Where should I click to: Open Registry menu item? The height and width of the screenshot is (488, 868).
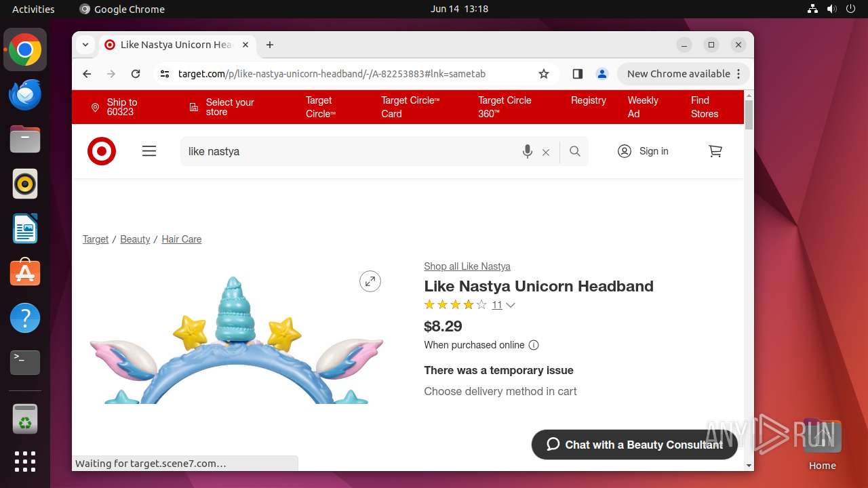pos(588,100)
